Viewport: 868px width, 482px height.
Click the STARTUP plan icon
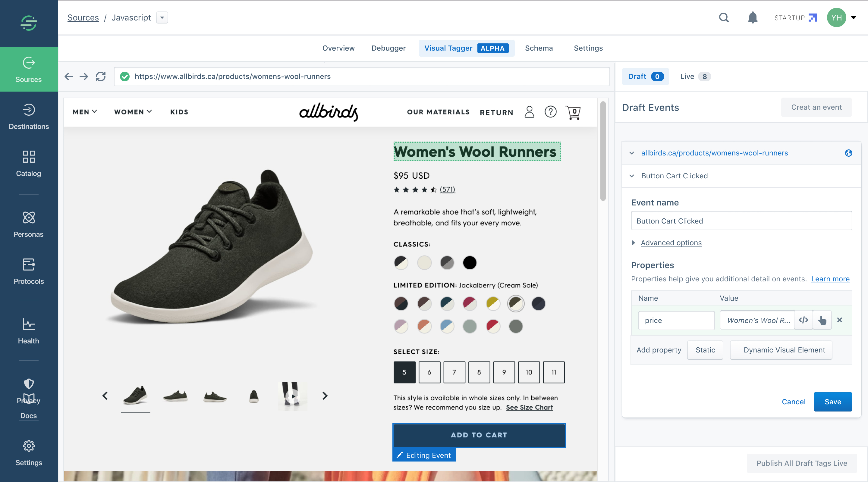tap(813, 17)
